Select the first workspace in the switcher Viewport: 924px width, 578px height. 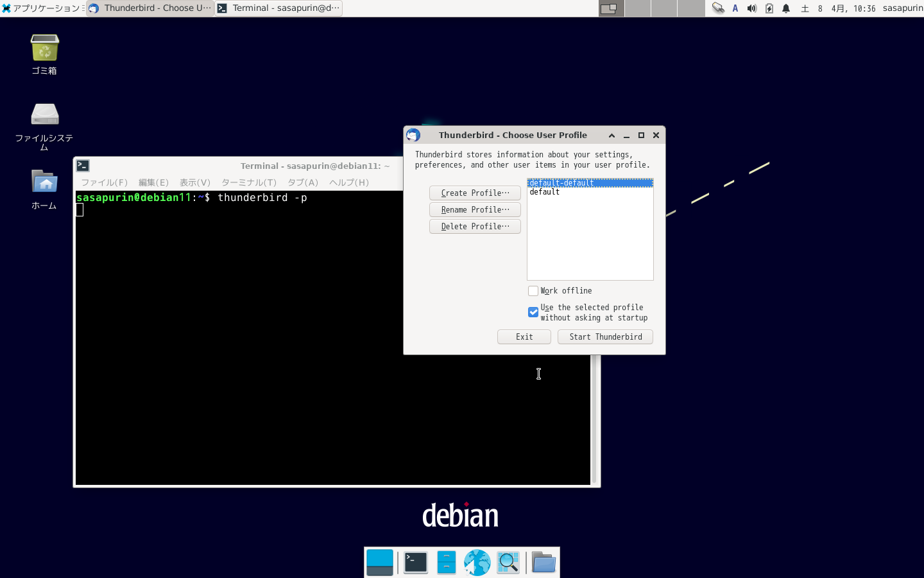(612, 8)
